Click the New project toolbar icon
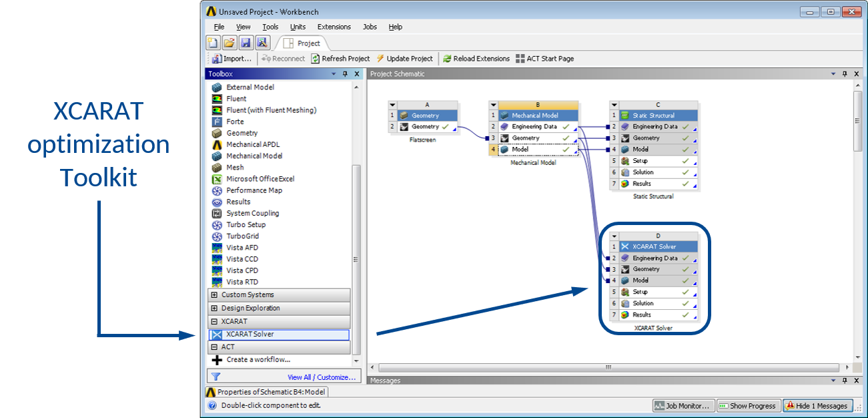Viewport: 868px width, 418px height. point(213,43)
